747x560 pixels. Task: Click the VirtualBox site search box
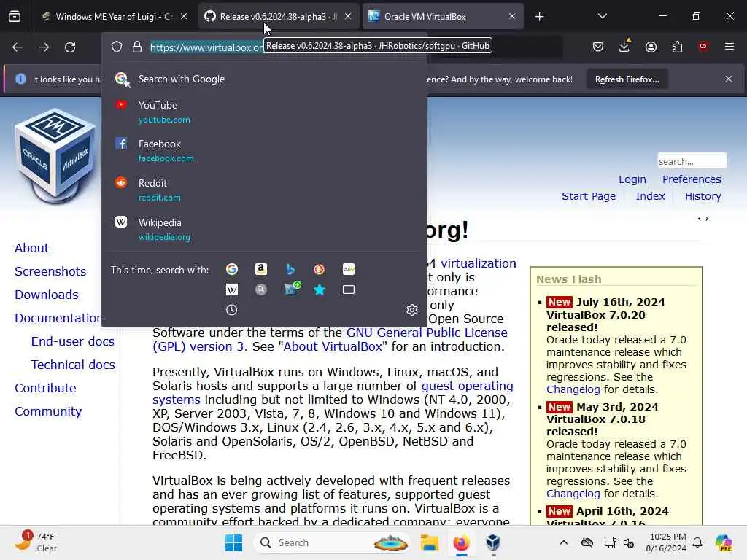coord(692,161)
